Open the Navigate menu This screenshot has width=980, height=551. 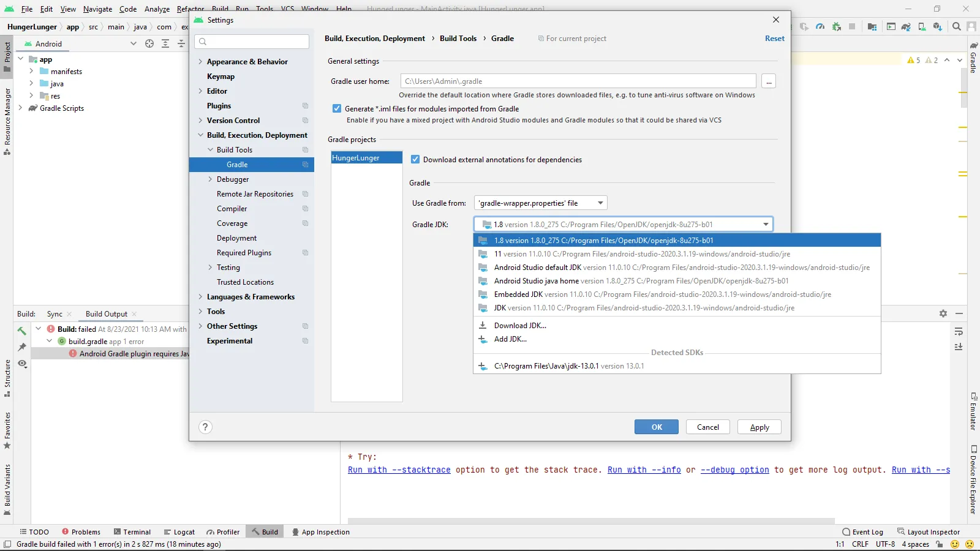(98, 9)
